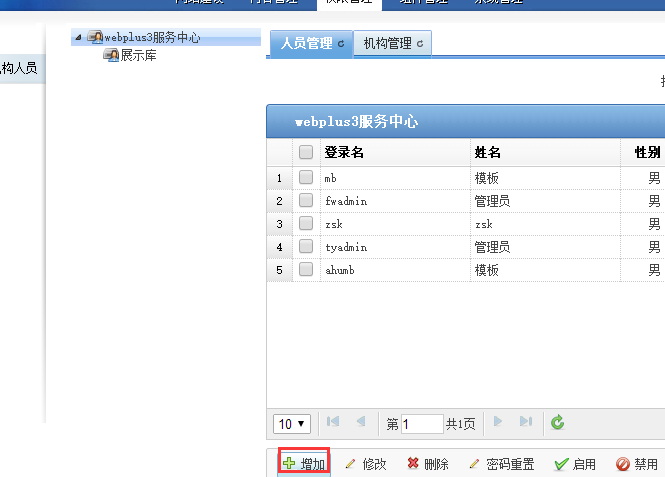This screenshot has width=665, height=477.
Task: Select the checkbox for user zsk
Action: [x=306, y=224]
